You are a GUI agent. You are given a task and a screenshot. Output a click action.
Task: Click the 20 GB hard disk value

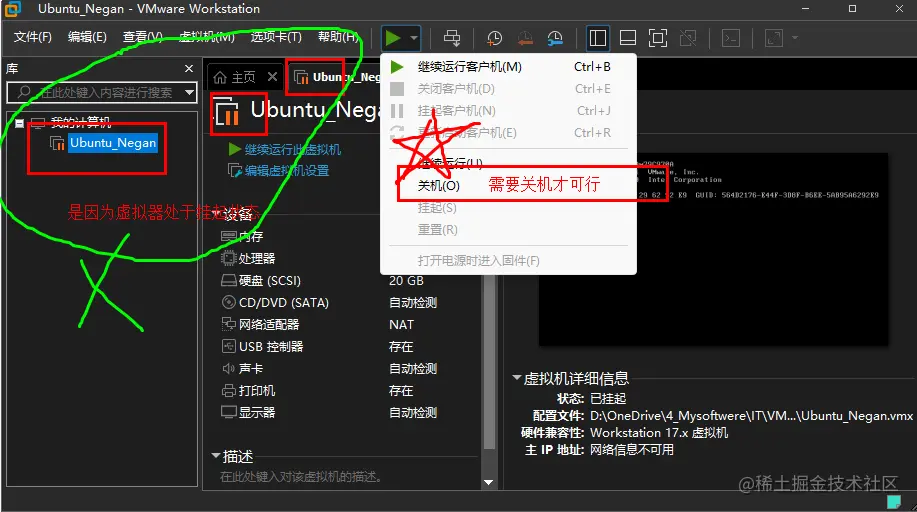point(406,281)
